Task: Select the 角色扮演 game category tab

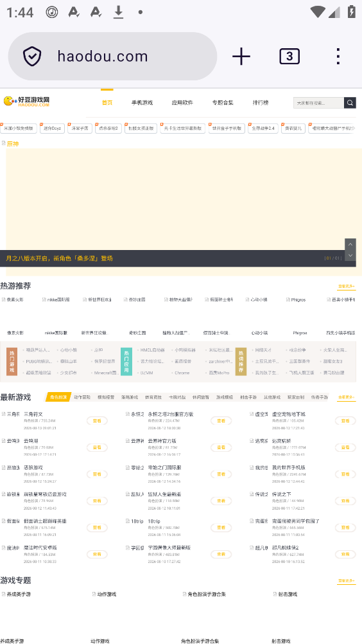Action: coord(58,397)
